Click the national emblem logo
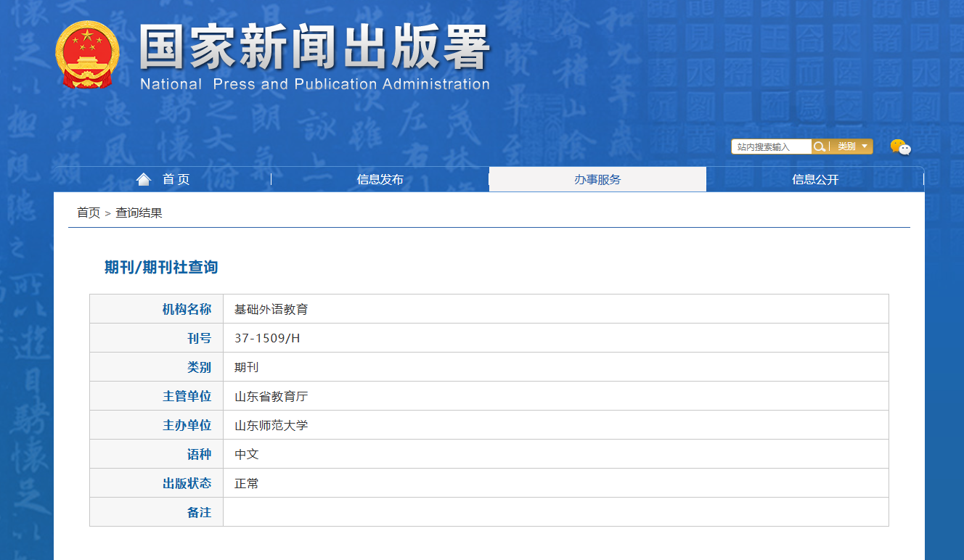The image size is (964, 560). point(87,55)
